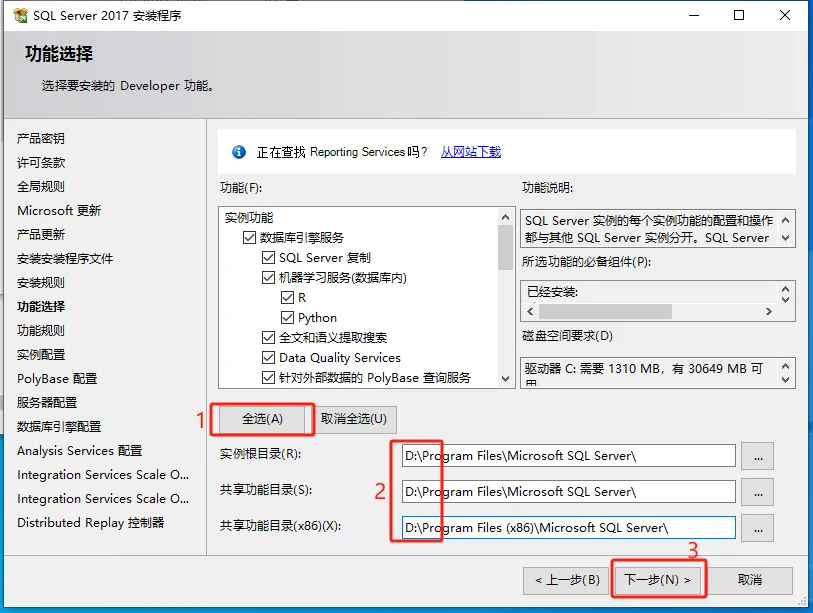Viewport: 813px width, 613px height.
Task: Select 许可条款 step in sidebar
Action: click(41, 163)
